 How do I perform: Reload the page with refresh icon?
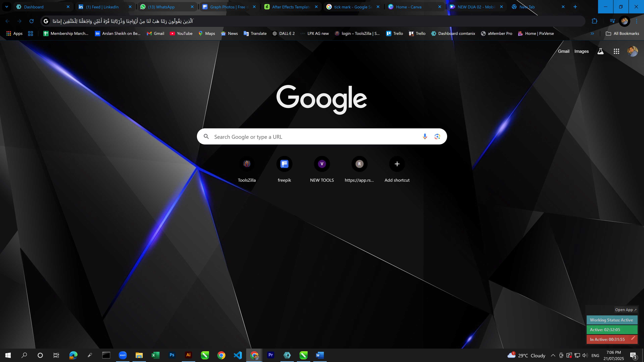click(32, 21)
